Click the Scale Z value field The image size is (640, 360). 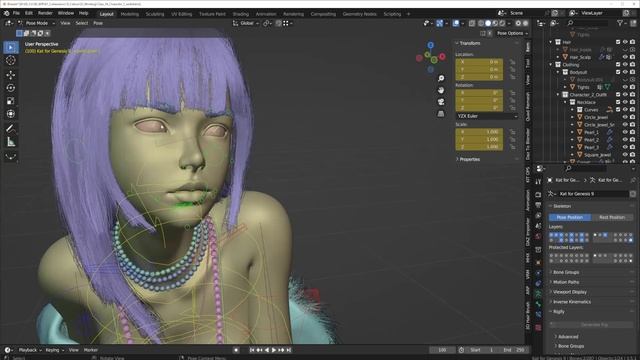(x=479, y=147)
